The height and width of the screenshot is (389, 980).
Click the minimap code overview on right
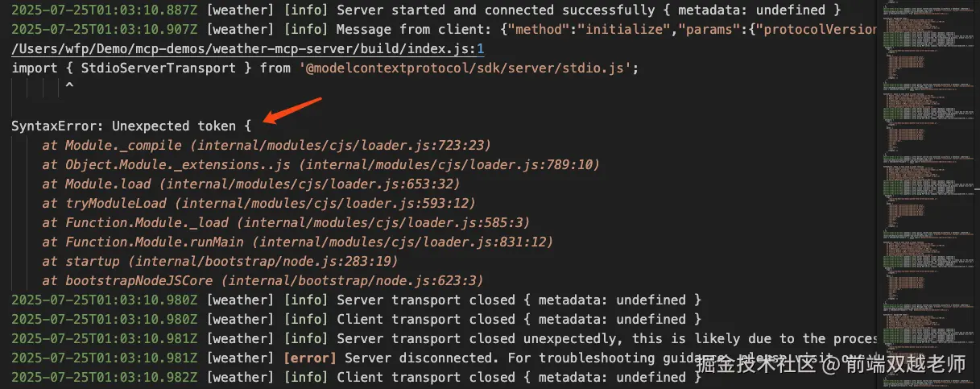[926, 161]
